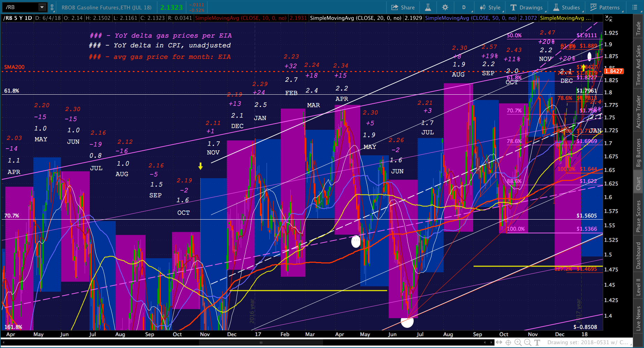Open the Live News sidebar tab
The width and height of the screenshot is (644, 348).
[x=638, y=318]
